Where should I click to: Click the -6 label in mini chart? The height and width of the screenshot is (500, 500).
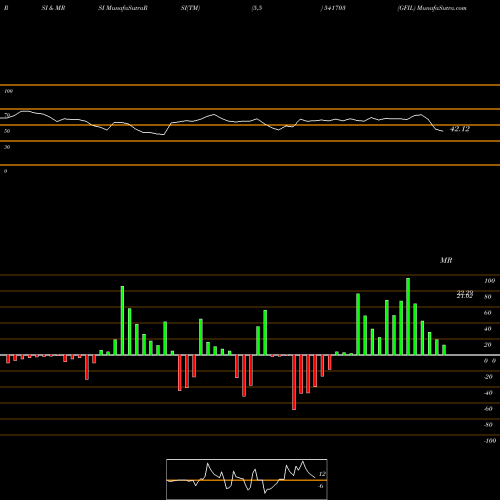coord(320,486)
